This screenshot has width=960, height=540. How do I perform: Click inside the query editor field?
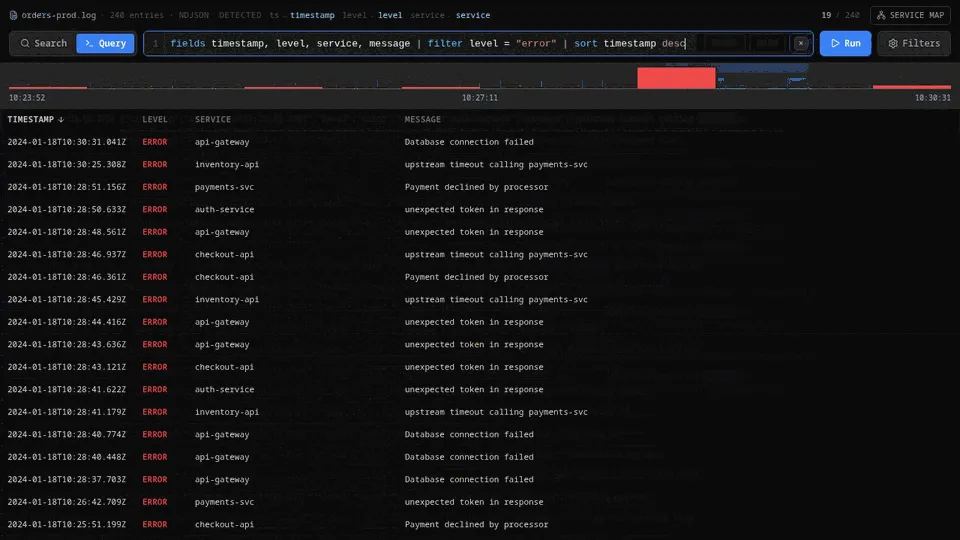478,43
